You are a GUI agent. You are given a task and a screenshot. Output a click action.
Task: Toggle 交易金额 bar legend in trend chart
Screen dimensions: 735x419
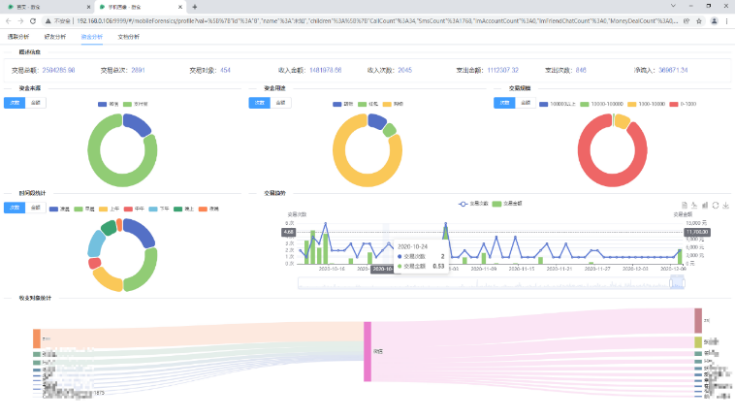click(x=507, y=204)
